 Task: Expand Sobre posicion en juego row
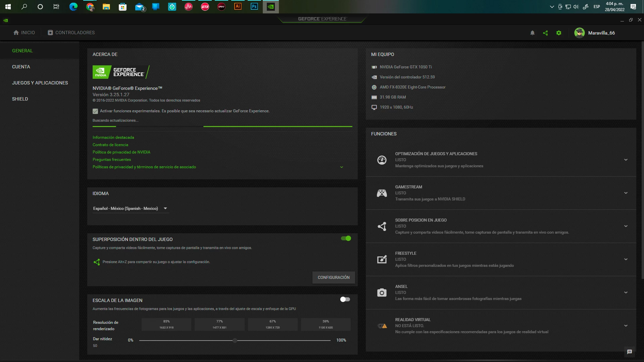(626, 226)
